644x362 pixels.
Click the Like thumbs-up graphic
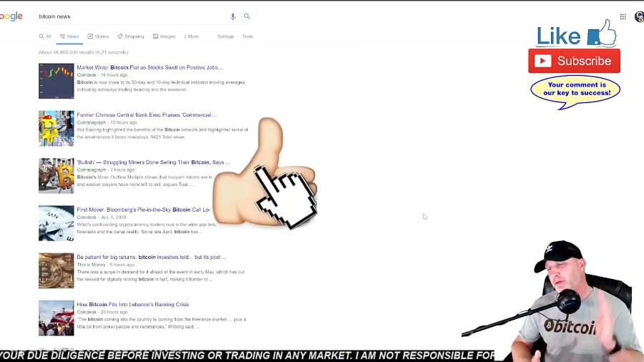577,33
